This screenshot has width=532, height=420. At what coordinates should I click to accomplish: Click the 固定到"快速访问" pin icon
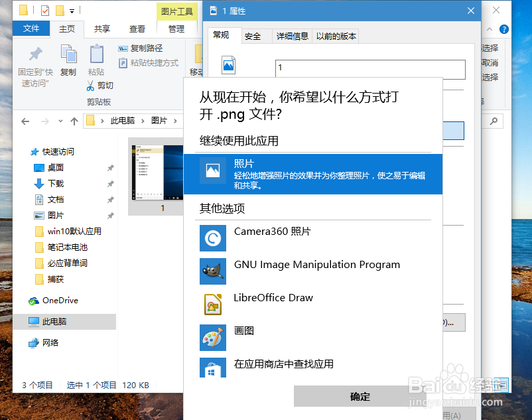click(x=34, y=53)
